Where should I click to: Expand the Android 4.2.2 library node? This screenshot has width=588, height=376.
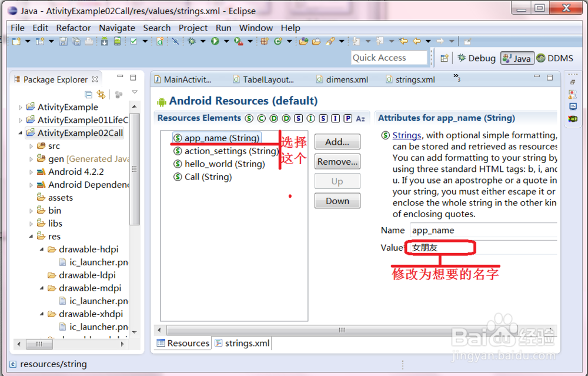(31, 172)
